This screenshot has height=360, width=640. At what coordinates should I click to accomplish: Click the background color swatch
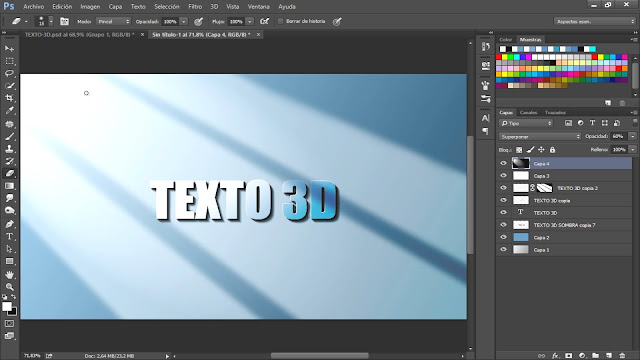pyautogui.click(x=13, y=312)
